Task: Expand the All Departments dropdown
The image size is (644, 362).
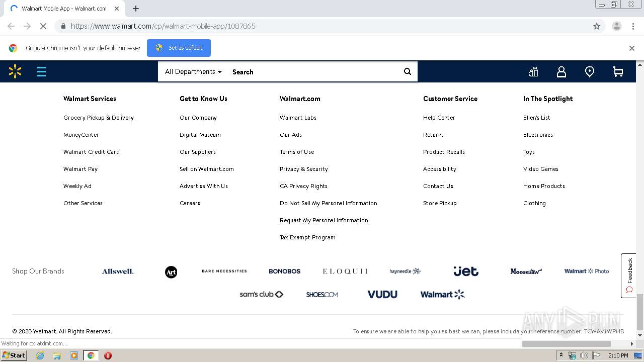Action: (193, 71)
